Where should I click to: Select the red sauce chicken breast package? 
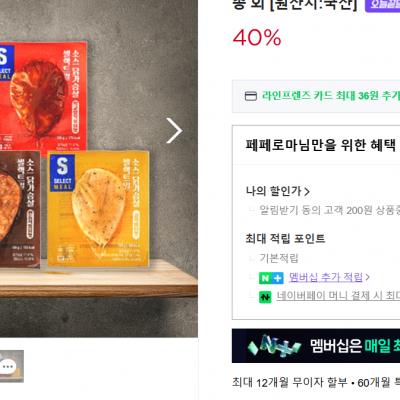tap(43, 98)
